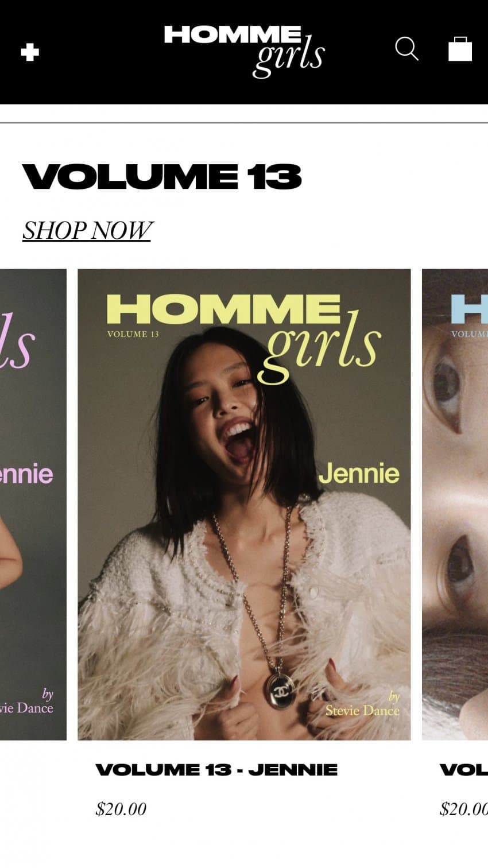Open the VOLUME 13 - JENNIE product title
The image size is (488, 868).
[216, 770]
